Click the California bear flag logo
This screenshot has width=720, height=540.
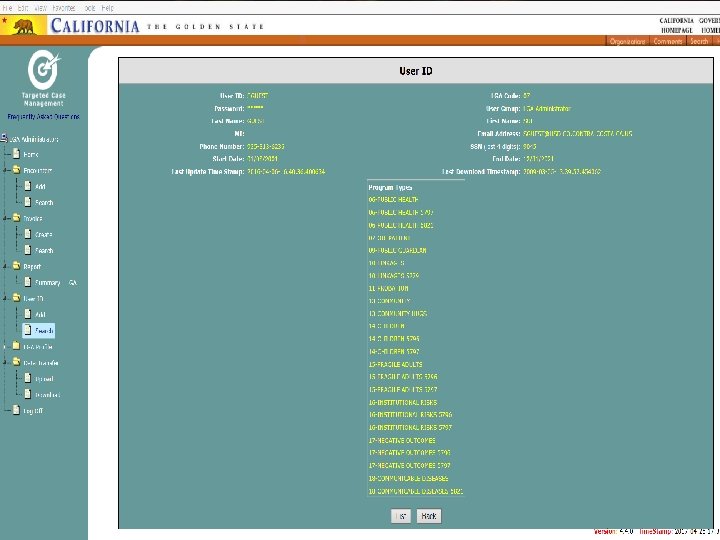pyautogui.click(x=23, y=26)
